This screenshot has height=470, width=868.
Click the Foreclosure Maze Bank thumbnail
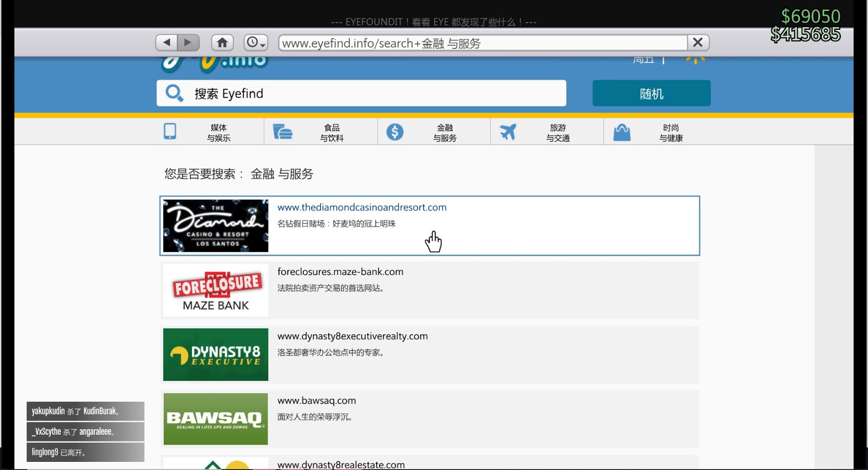click(x=216, y=290)
